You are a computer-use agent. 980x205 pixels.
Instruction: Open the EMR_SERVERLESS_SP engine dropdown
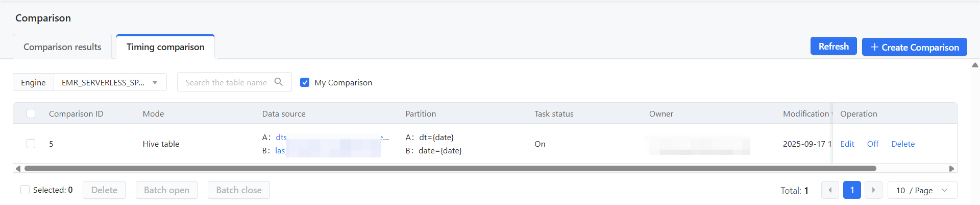pos(110,82)
